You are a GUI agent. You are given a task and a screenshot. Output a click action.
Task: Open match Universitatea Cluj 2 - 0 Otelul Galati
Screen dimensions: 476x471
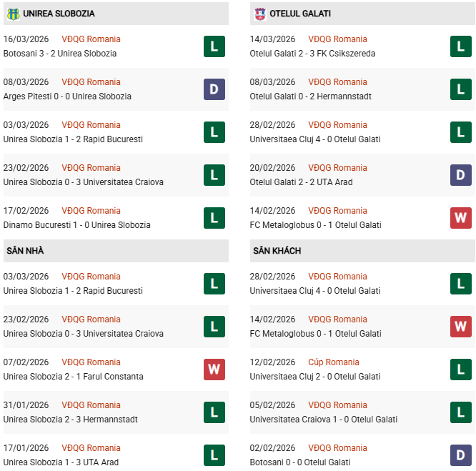click(314, 377)
